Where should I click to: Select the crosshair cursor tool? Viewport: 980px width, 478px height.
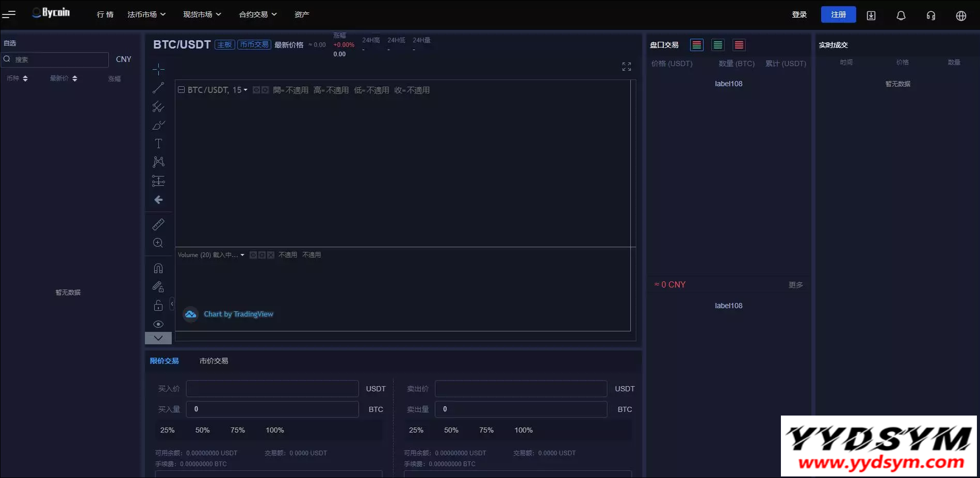tap(158, 69)
